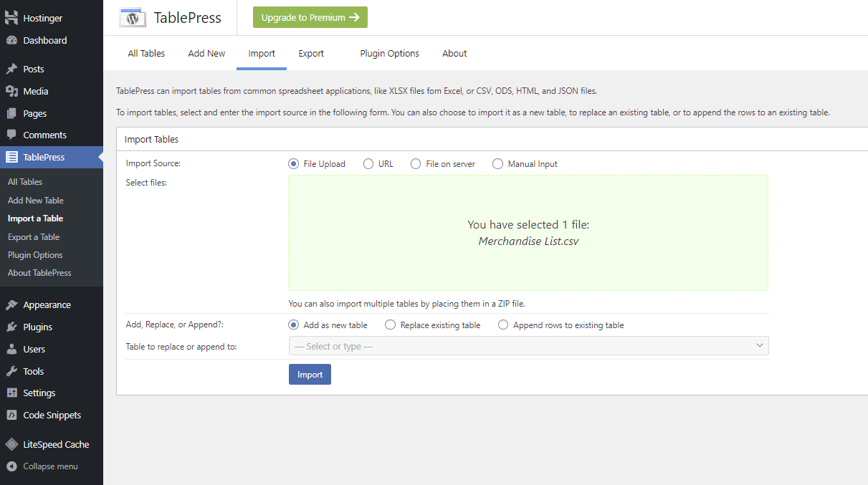
Task: Switch to the Export tab
Action: (310, 53)
